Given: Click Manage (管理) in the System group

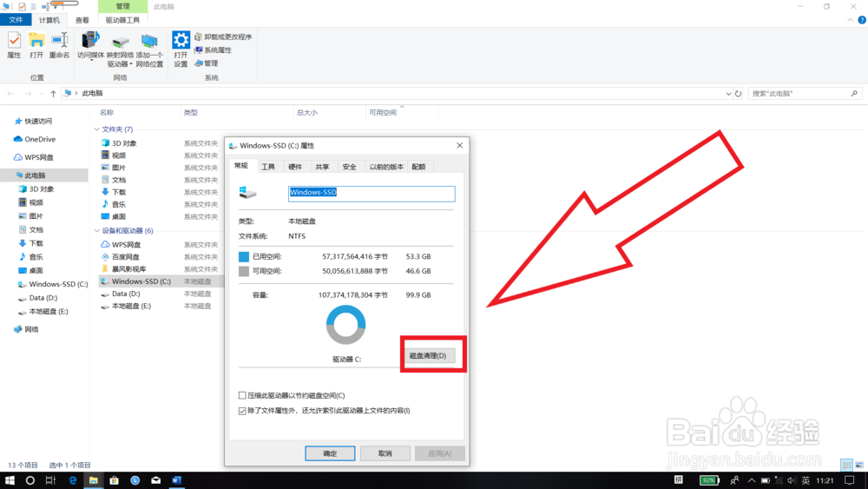Looking at the screenshot, I should 207,63.
